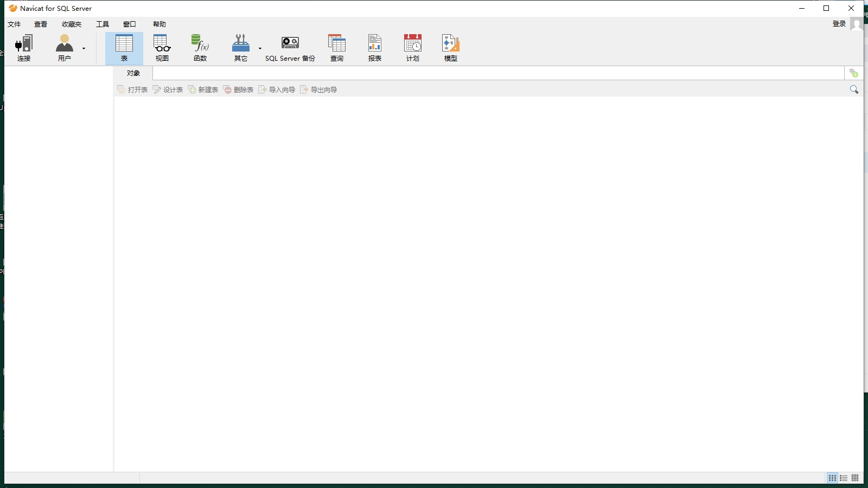
Task: Select the Table (表) toolbar icon
Action: point(124,48)
